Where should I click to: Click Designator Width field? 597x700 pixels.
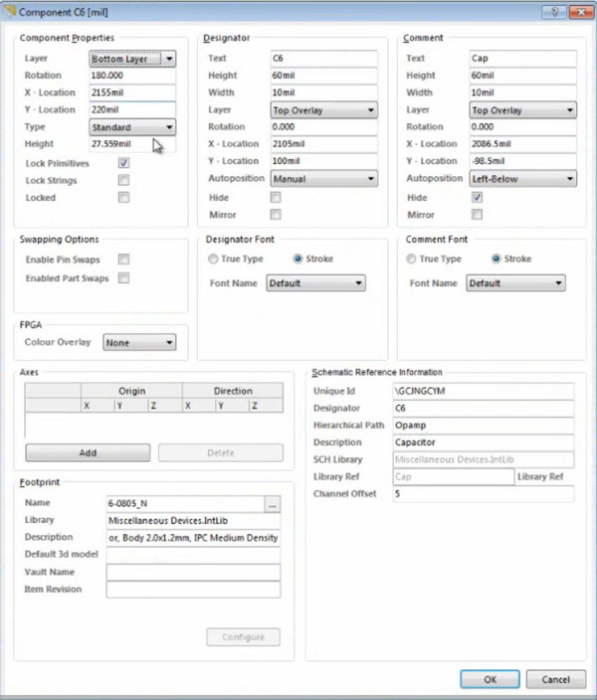click(x=324, y=92)
